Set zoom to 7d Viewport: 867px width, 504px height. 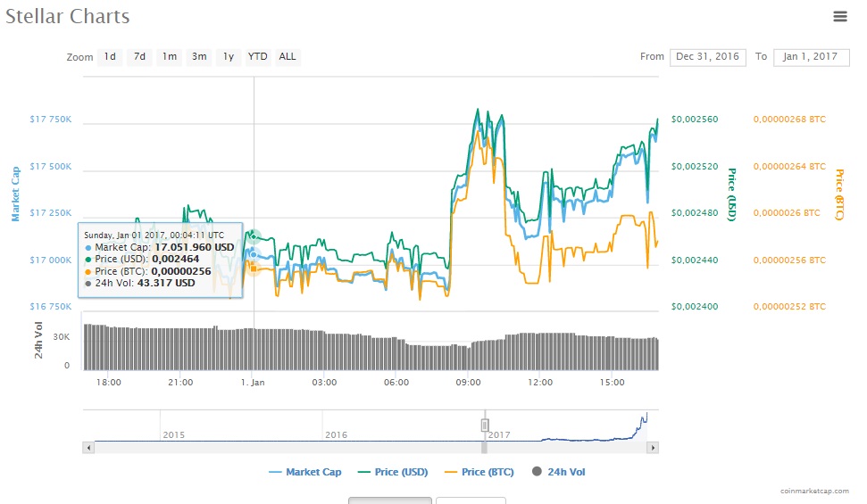click(139, 56)
